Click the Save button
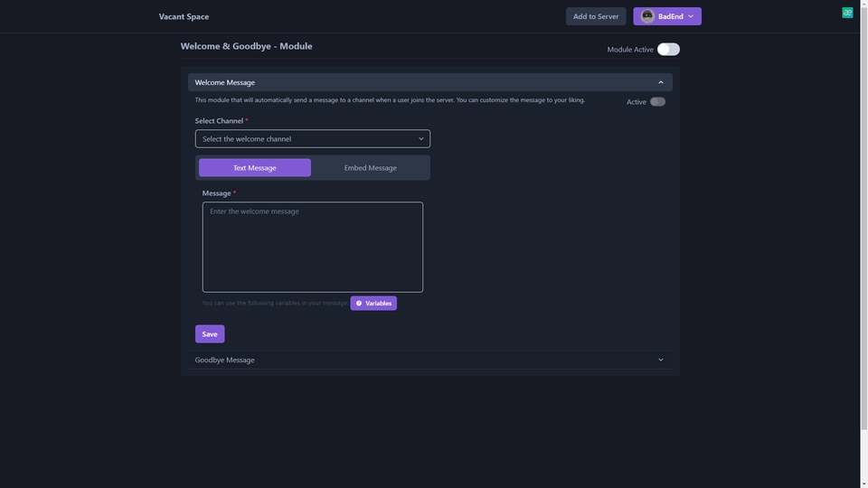Screen dimensions: 868x488 (210, 334)
